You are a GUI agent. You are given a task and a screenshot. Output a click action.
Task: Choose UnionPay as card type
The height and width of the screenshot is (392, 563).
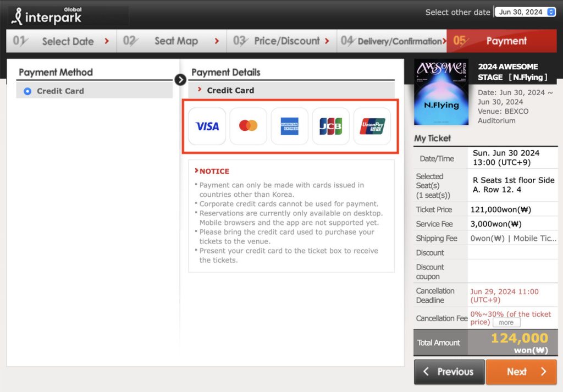tap(372, 126)
